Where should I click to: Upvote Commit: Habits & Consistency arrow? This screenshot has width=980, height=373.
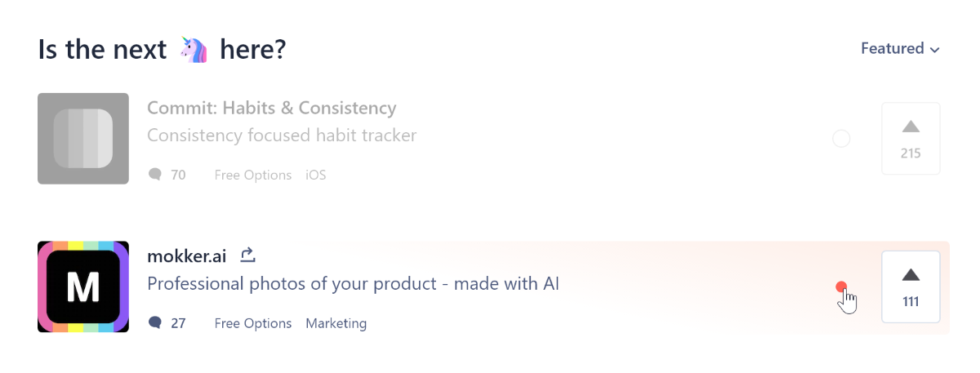911,127
